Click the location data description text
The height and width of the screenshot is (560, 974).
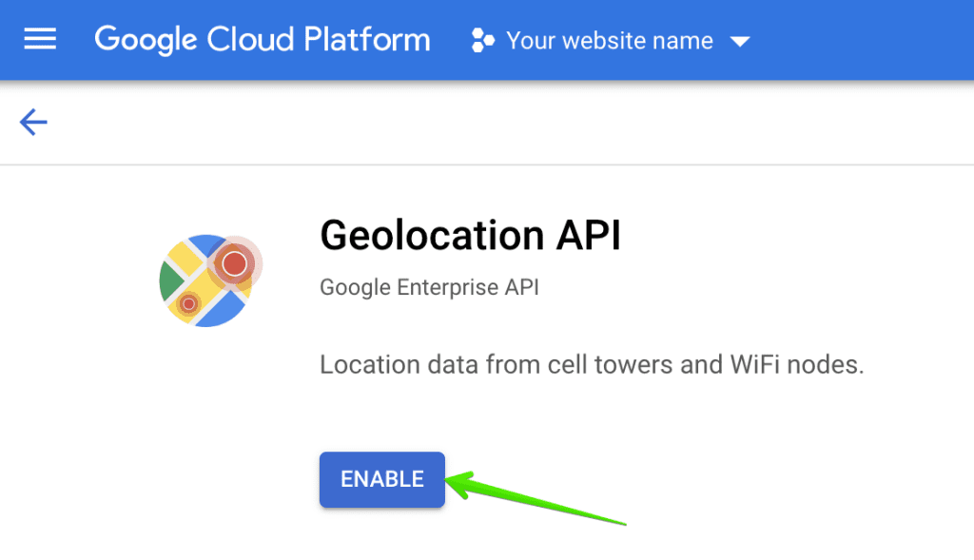[591, 365]
